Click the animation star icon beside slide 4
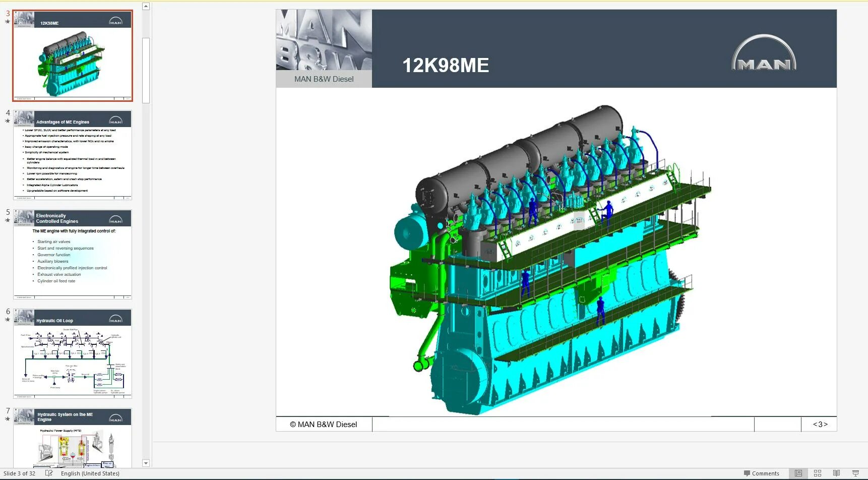868x480 pixels. point(8,121)
